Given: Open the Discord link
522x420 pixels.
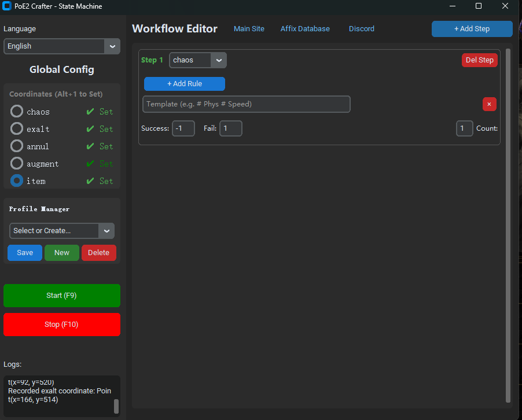Looking at the screenshot, I should pyautogui.click(x=362, y=29).
